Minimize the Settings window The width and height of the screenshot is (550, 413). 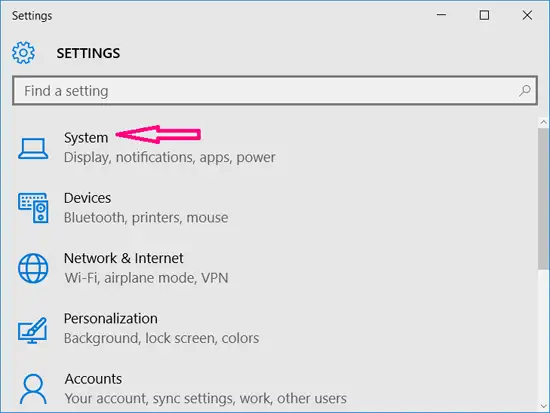click(x=441, y=15)
